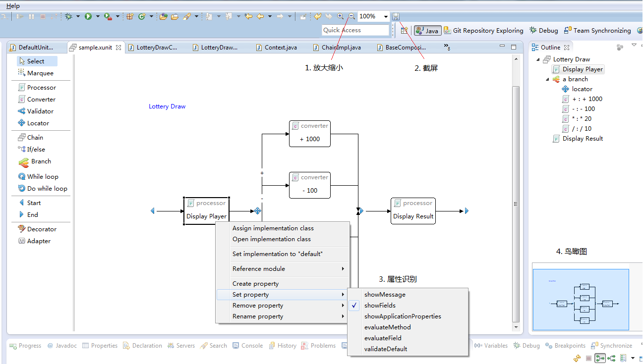Open dropdown arrow next to Debug icon

78,16
